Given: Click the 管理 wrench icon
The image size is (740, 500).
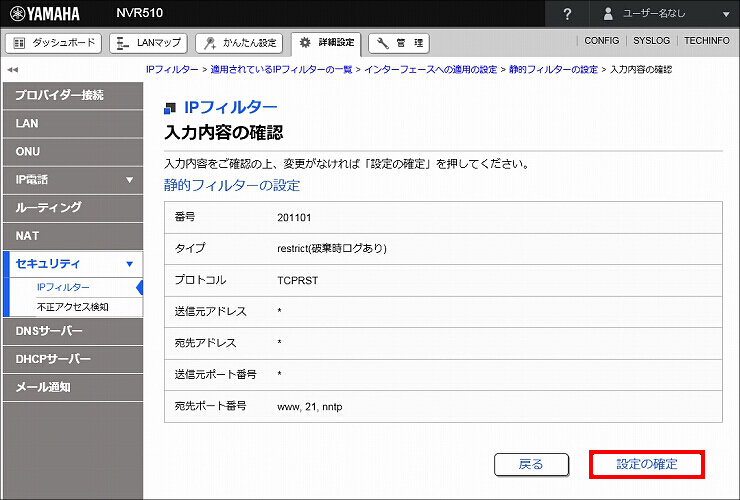Looking at the screenshot, I should point(383,43).
